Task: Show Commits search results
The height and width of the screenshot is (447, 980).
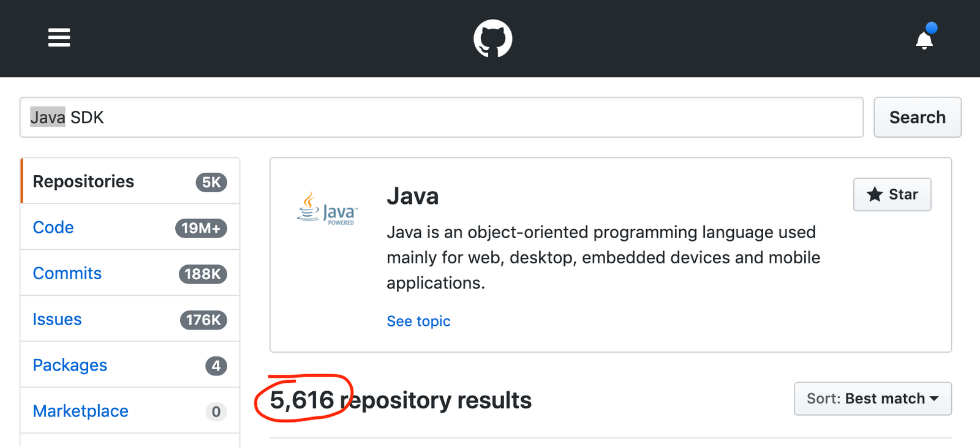Action: coord(67,274)
